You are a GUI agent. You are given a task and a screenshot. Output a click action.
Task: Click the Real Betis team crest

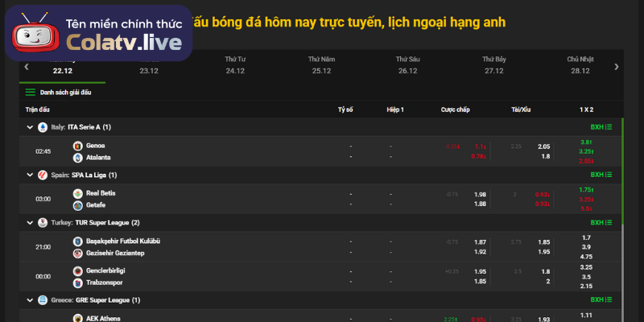pyautogui.click(x=78, y=193)
